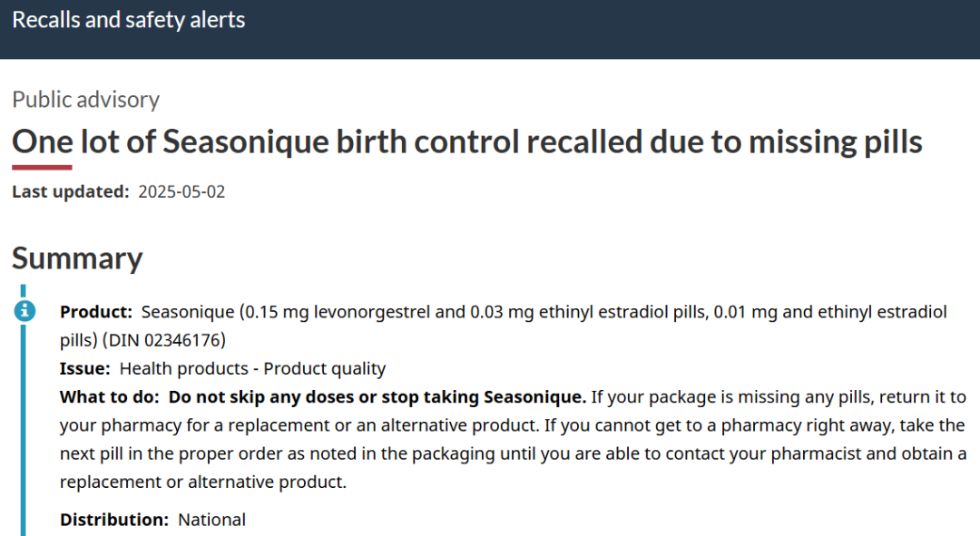Viewport: 980px width, 536px height.
Task: Click the What to do label
Action: (110, 396)
